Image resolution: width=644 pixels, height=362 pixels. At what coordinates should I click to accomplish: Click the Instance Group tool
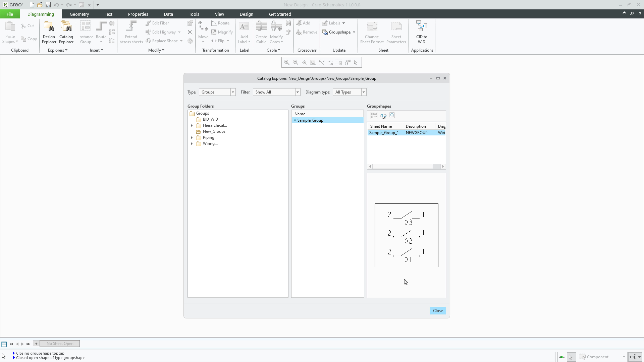[86, 32]
